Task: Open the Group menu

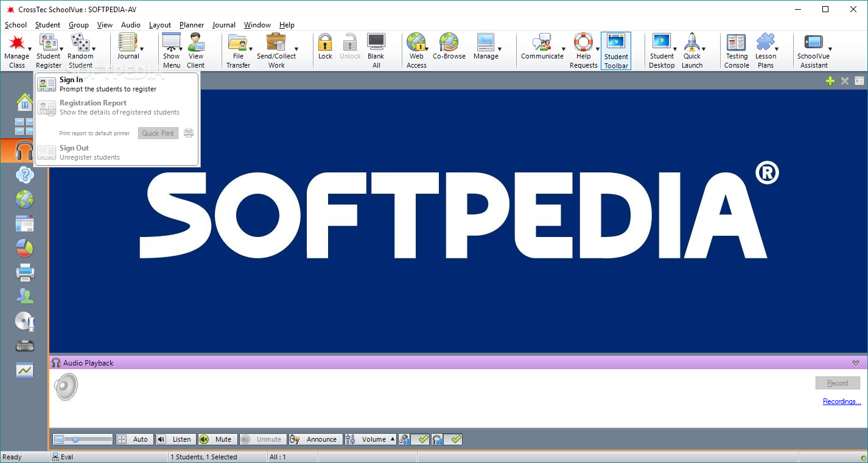Action: [x=79, y=25]
